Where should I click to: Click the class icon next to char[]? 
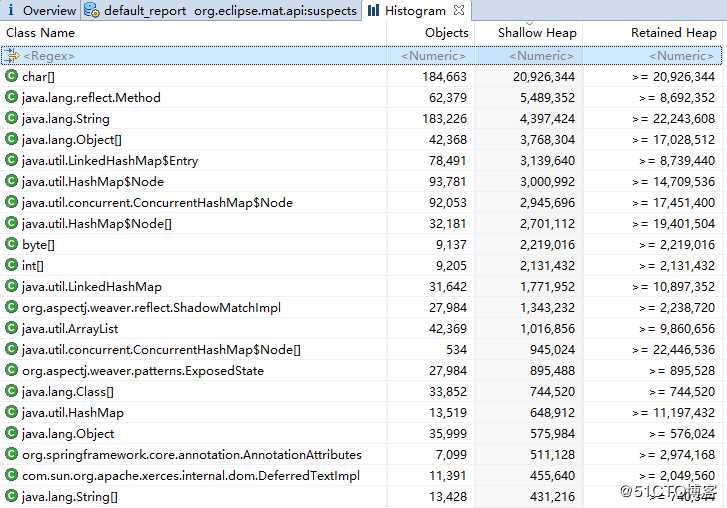11,76
